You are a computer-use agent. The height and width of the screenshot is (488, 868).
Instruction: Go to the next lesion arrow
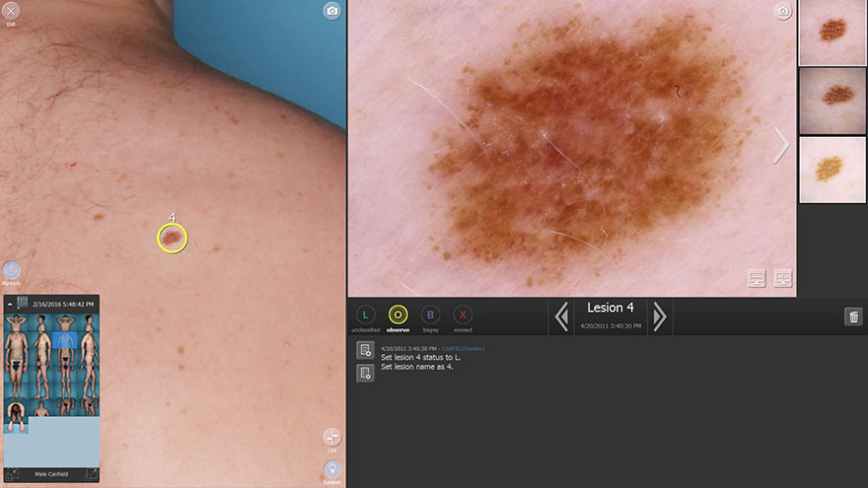point(660,316)
